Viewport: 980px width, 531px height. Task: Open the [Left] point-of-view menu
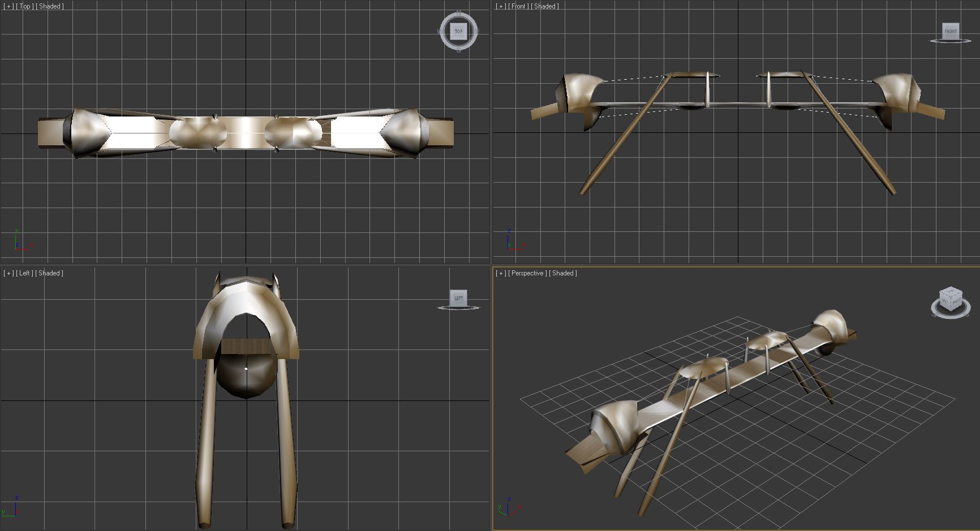click(x=24, y=273)
